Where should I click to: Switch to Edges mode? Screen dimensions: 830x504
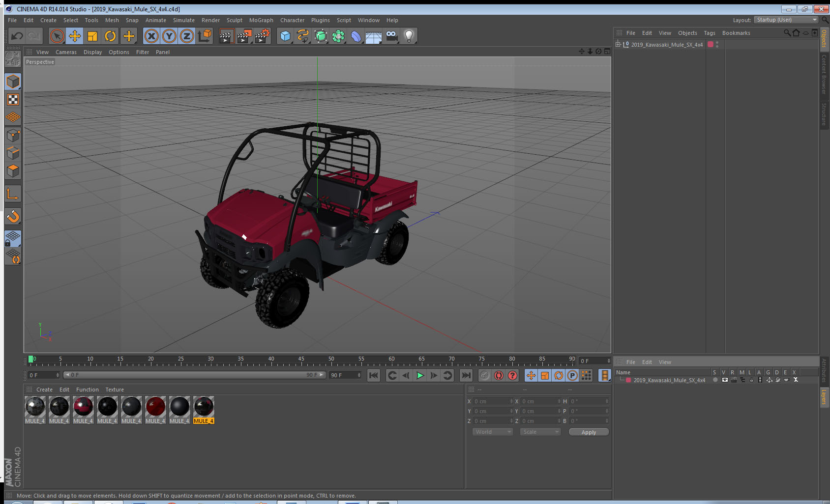(x=13, y=153)
